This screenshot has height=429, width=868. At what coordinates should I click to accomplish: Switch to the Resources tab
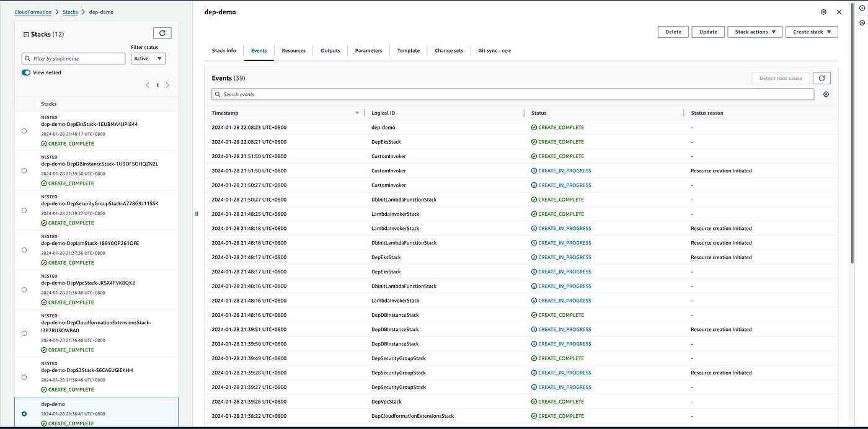293,51
